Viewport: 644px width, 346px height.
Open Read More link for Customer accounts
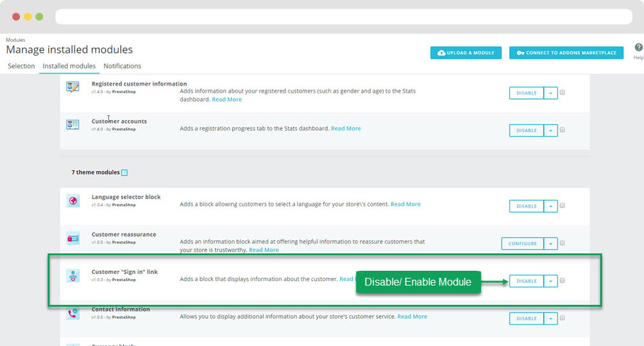(x=346, y=129)
